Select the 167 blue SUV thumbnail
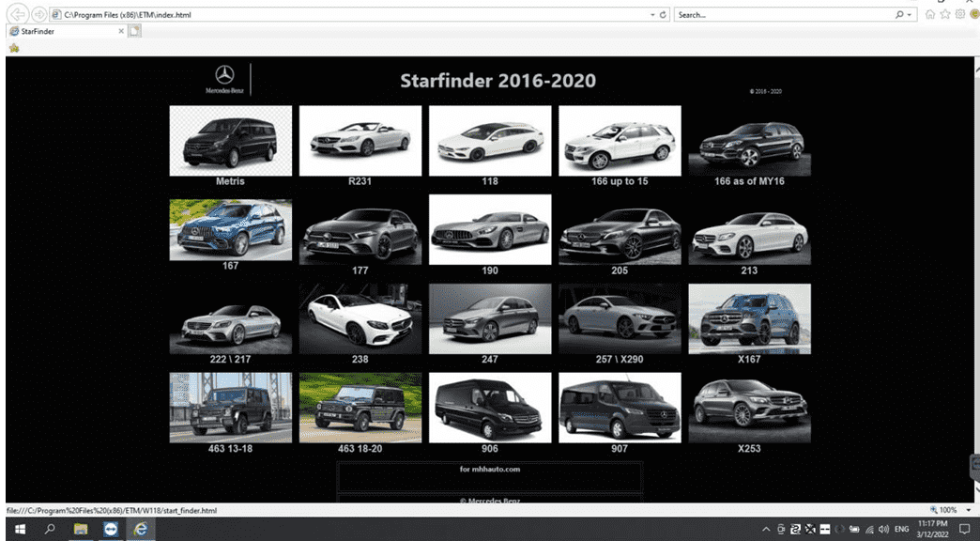 coord(231,229)
